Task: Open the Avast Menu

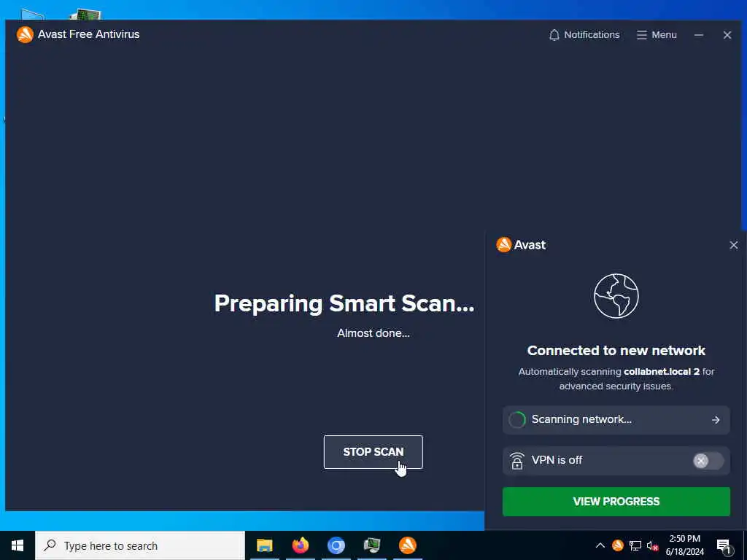Action: coord(657,35)
